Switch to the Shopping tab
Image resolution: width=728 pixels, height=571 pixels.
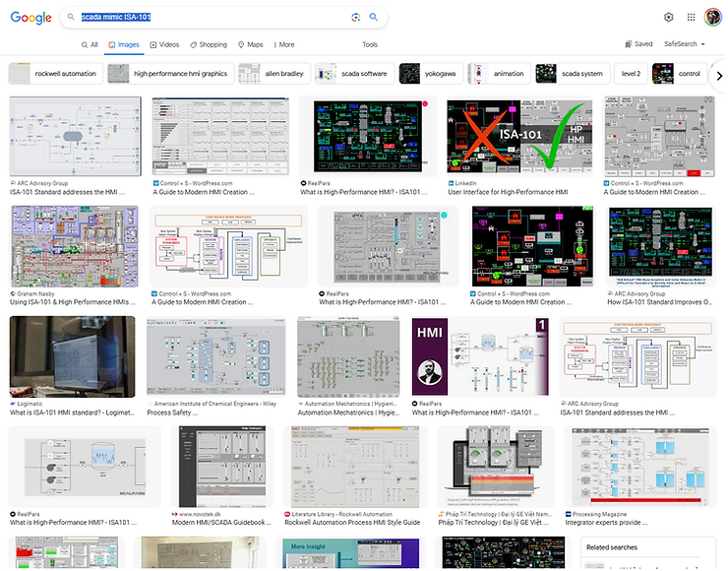point(209,44)
